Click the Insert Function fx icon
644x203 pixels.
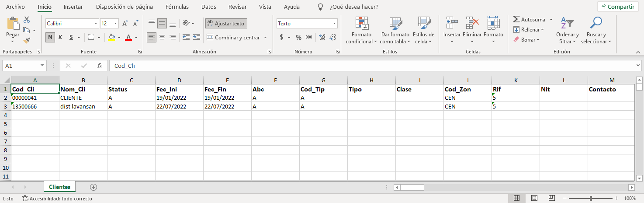tap(100, 66)
